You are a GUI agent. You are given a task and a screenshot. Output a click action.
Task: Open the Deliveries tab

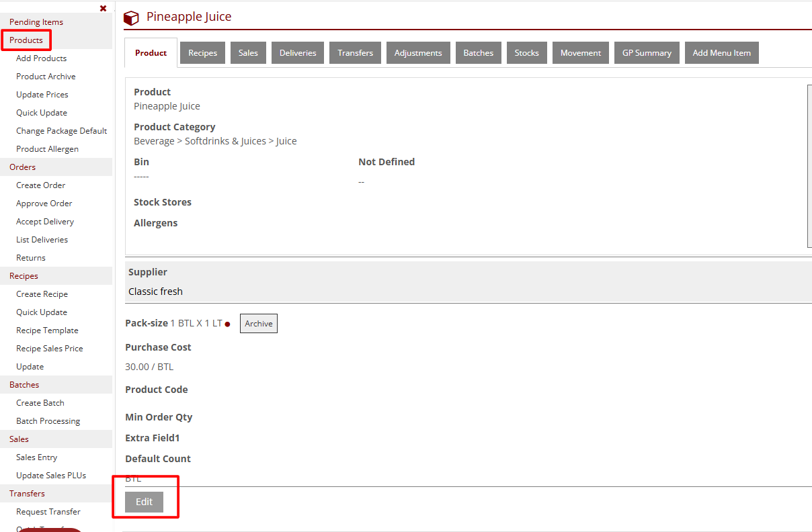pos(298,53)
